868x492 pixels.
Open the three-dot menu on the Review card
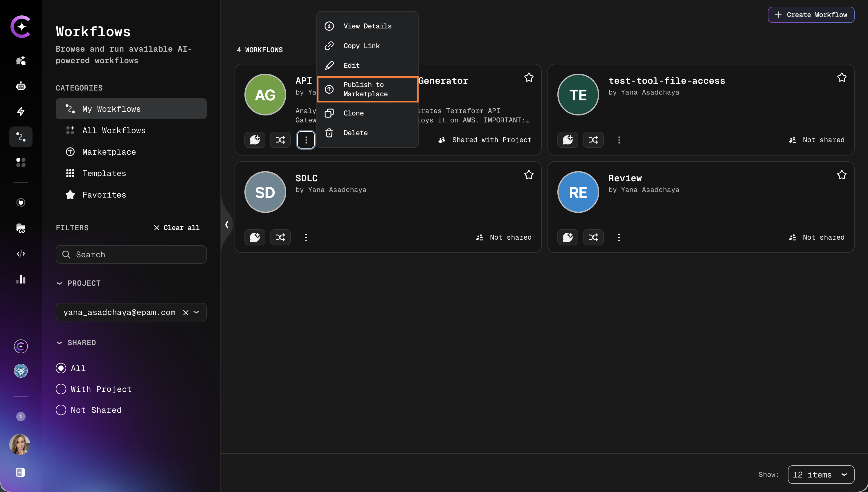click(x=619, y=237)
